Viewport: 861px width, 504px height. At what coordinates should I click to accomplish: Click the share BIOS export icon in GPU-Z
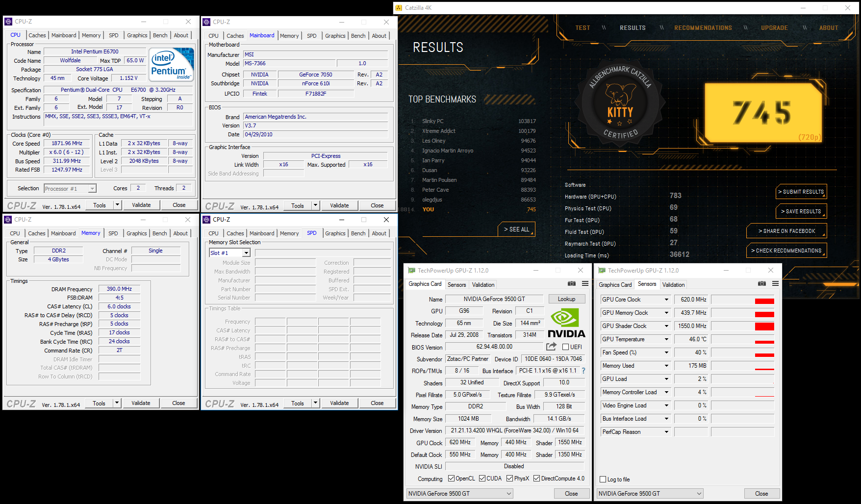tap(552, 346)
